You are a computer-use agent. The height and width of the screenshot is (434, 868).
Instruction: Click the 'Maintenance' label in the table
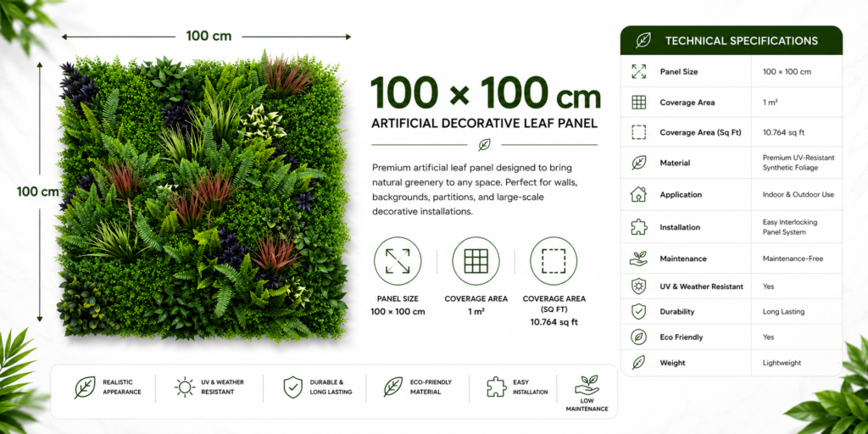[683, 259]
